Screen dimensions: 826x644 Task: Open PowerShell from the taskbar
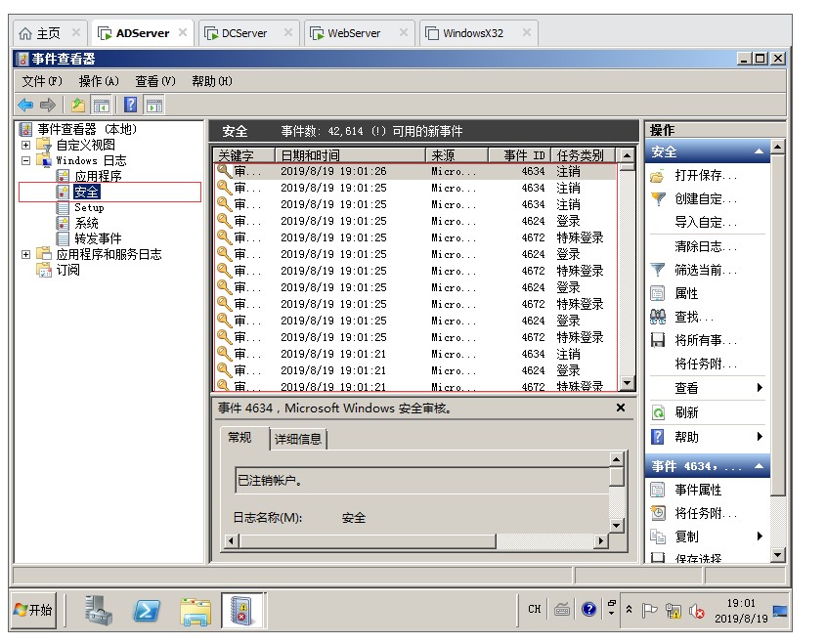tap(148, 611)
